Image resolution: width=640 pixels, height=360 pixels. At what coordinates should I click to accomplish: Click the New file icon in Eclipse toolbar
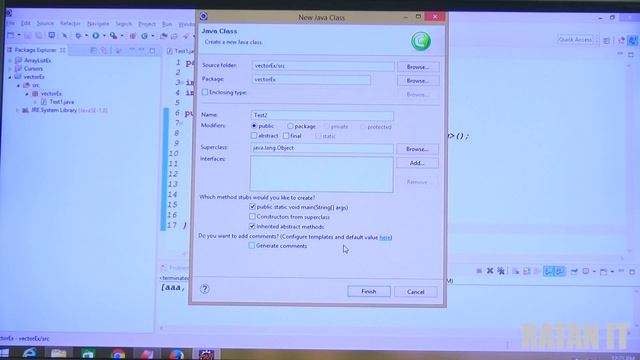11,36
